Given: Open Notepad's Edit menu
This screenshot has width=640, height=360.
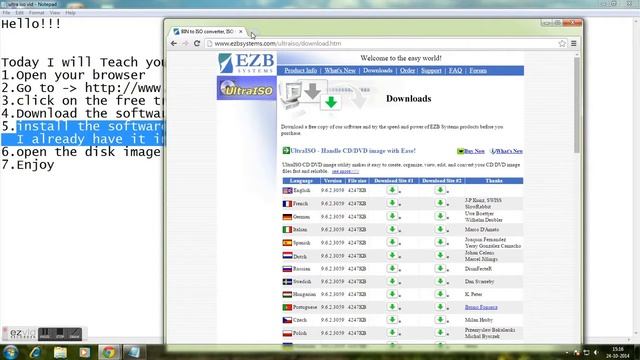Looking at the screenshot, I should click(19, 13).
